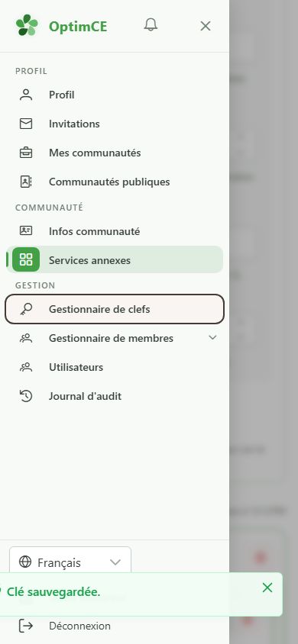Click the Clé sauvegardée message text
Screen dimensions: 298x644
(53, 592)
